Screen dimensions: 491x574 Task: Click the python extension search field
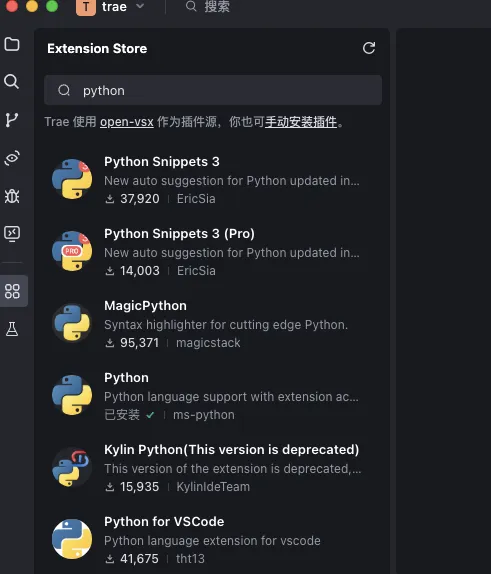click(x=213, y=90)
